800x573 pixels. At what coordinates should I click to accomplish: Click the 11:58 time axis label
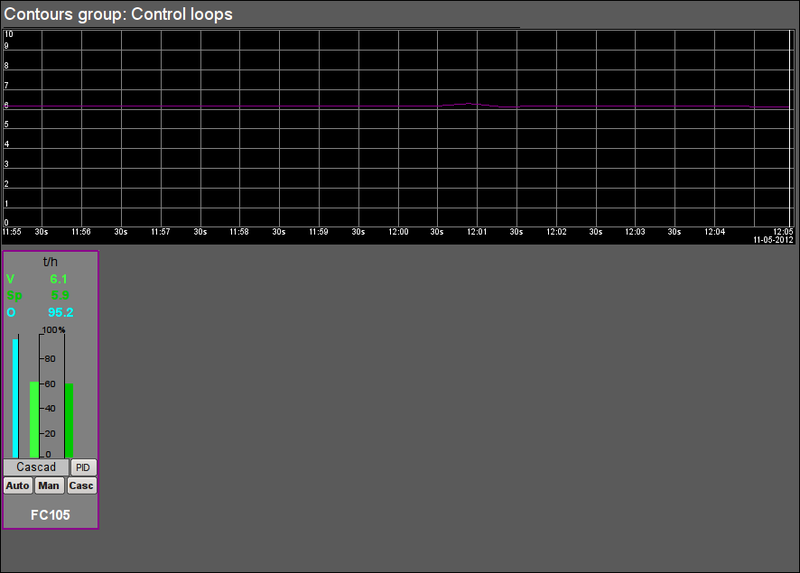239,232
